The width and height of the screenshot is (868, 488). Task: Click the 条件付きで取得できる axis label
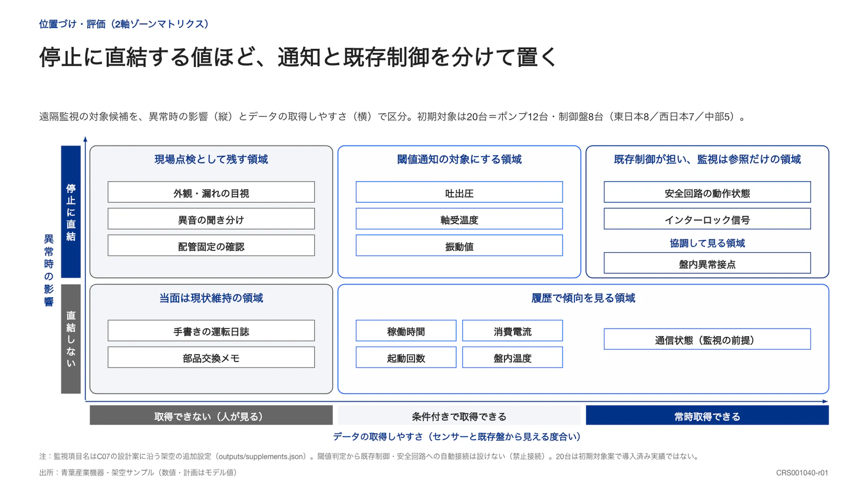[459, 416]
